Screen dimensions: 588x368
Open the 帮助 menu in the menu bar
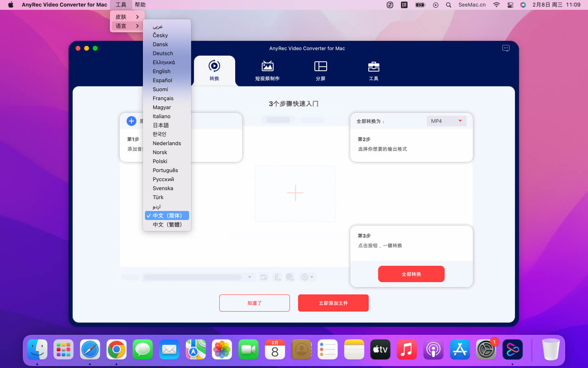pos(140,5)
